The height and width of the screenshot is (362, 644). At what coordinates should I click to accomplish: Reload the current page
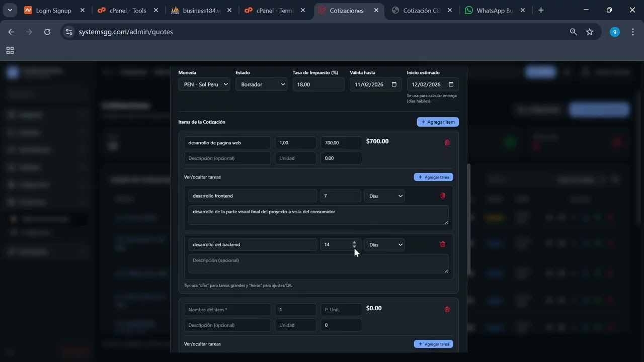pos(47,32)
